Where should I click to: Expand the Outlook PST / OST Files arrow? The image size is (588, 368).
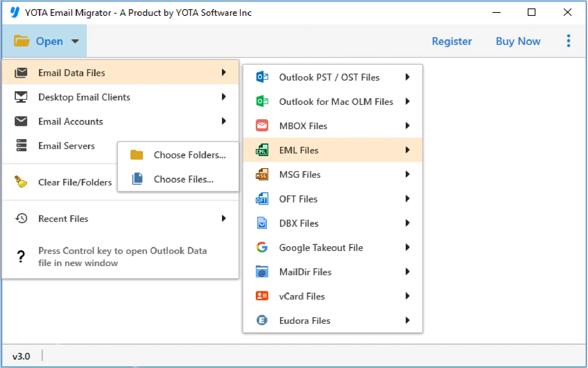pyautogui.click(x=407, y=77)
